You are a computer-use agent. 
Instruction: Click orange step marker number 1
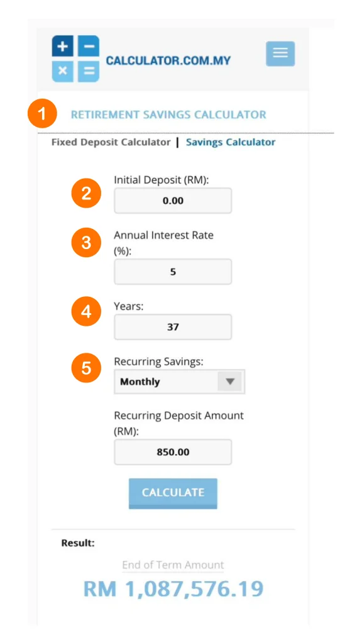[x=42, y=114]
